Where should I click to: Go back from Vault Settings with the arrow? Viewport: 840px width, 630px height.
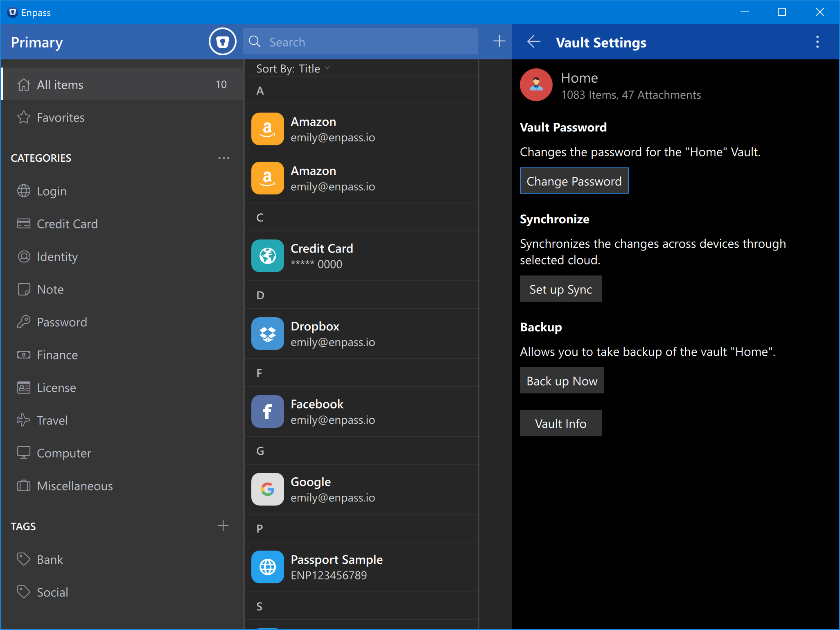(533, 41)
